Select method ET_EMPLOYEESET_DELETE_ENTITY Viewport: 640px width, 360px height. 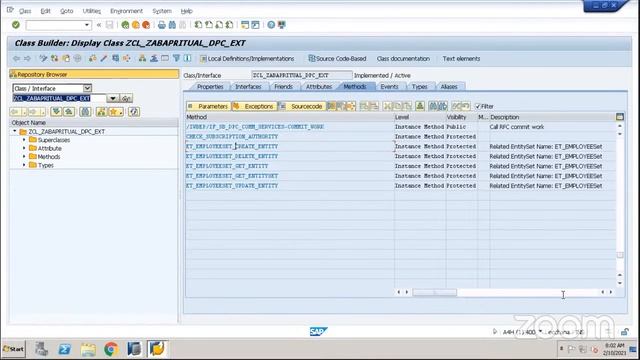232,156
